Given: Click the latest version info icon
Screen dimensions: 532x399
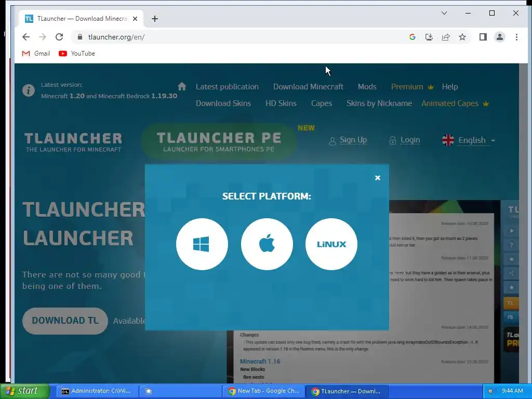Looking at the screenshot, I should (x=29, y=90).
